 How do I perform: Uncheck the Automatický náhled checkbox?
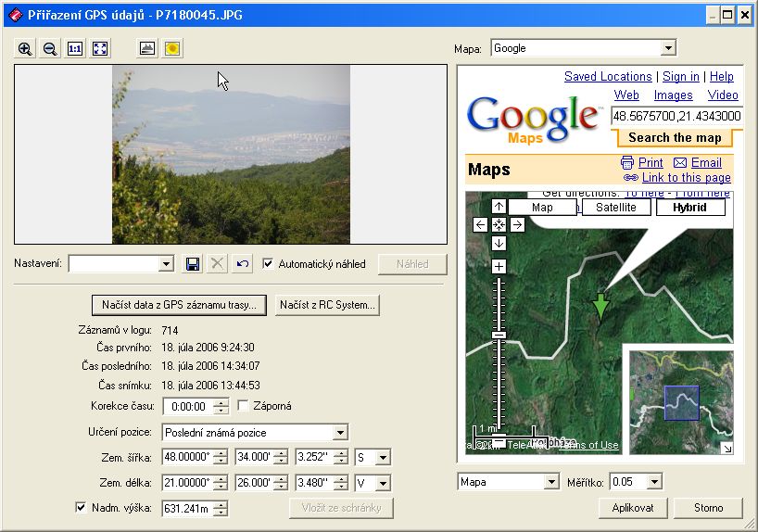point(268,264)
